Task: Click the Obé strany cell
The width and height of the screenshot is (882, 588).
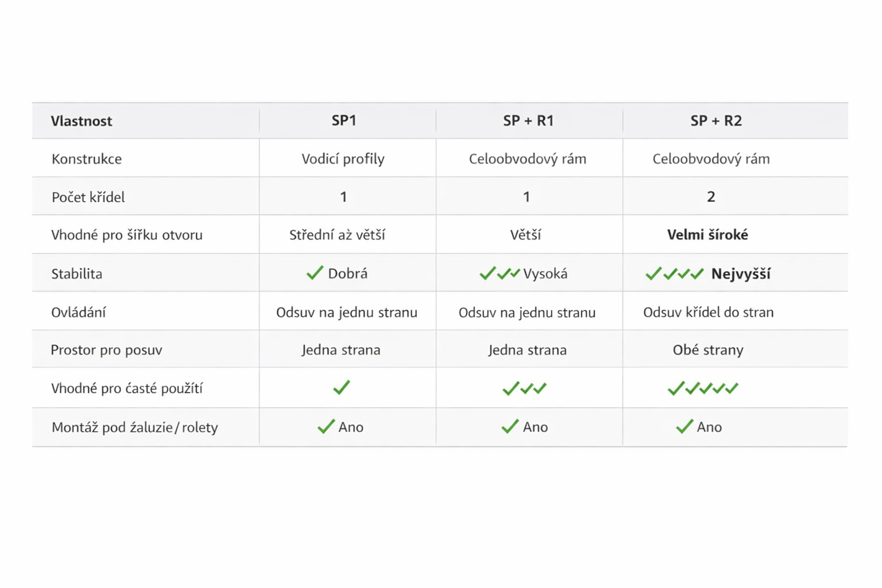Action: (708, 350)
